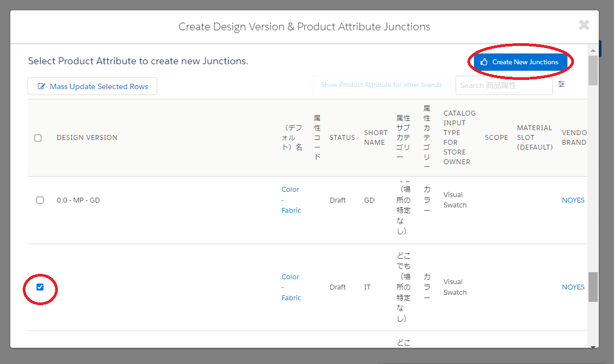Viewport: 615px width, 364px height.
Task: Close the Create Design Version dialog
Action: pyautogui.click(x=584, y=25)
